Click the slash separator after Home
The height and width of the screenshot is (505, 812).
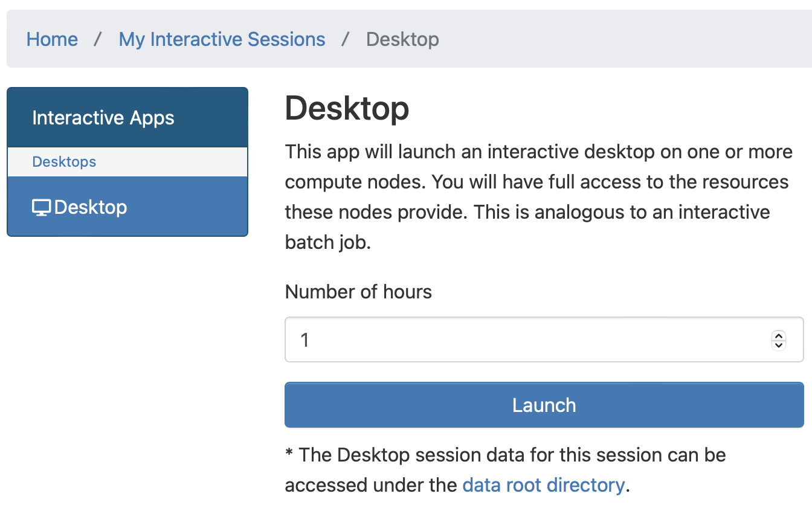tap(98, 39)
